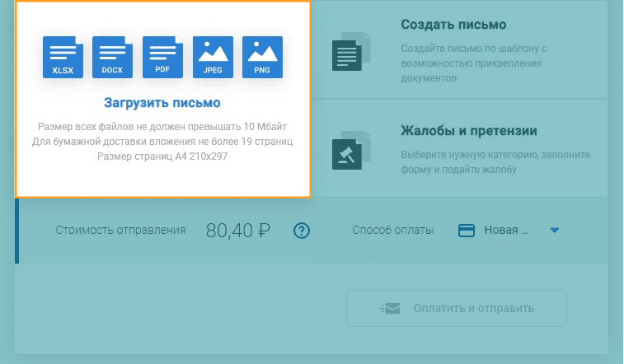Click the Создайте письмо по шаблону description
The width and height of the screenshot is (624, 364).
(474, 63)
